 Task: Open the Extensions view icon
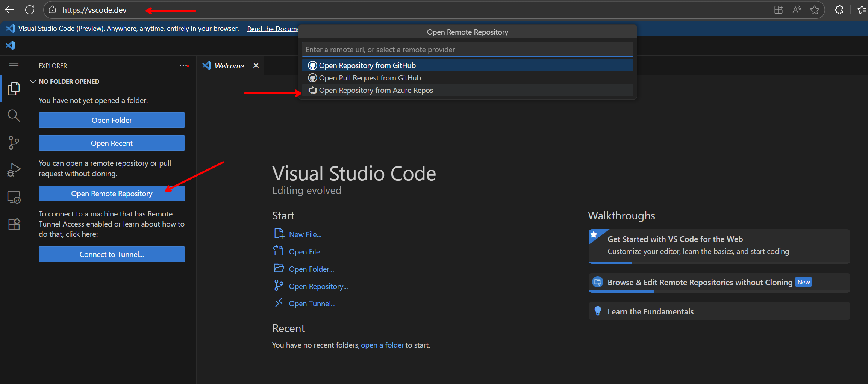(x=14, y=224)
